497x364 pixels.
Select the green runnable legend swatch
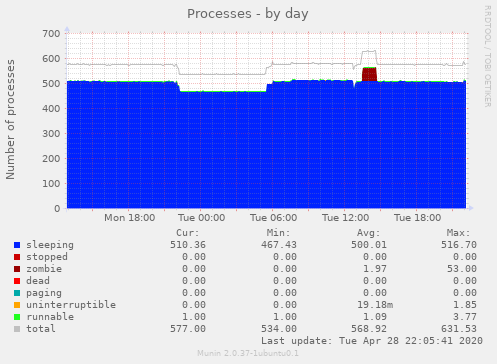(17, 317)
